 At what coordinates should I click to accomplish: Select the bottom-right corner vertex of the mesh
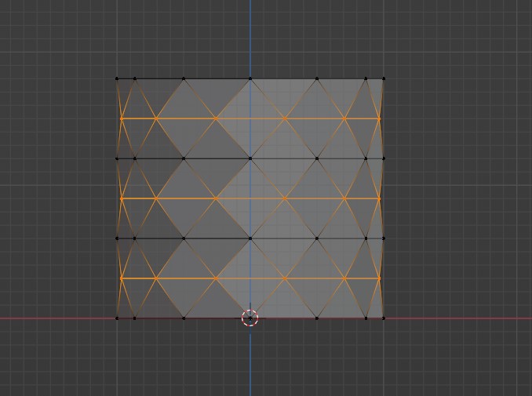(x=384, y=318)
